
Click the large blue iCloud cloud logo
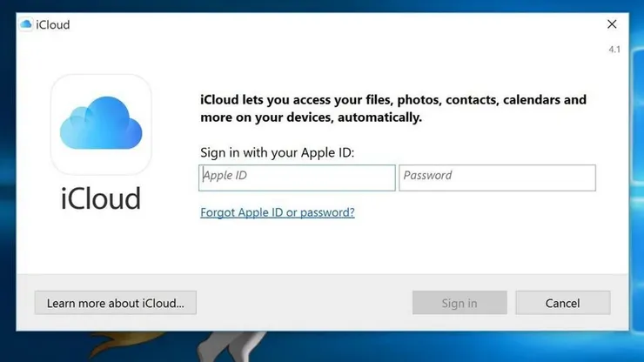coord(101,124)
